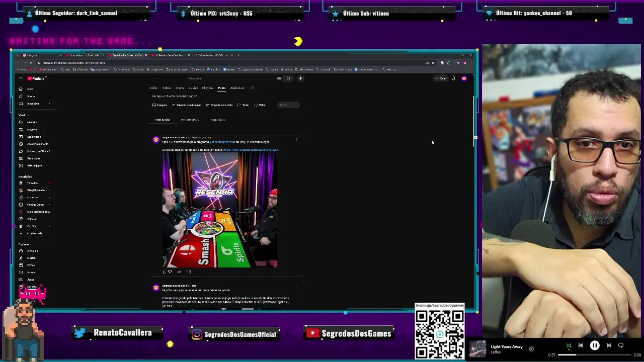Image resolution: width=644 pixels, height=362 pixels.
Task: Open Jogos under Explorar
Action: [x=31, y=280]
